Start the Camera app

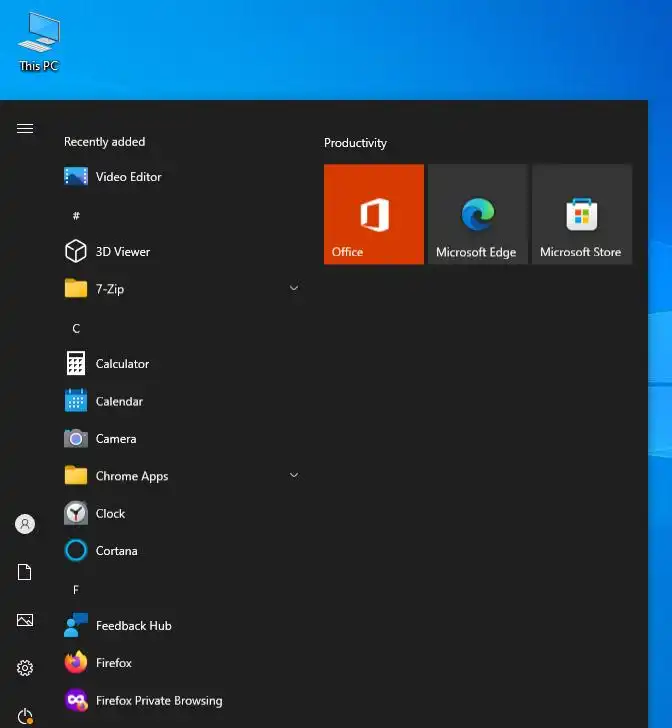coord(183,439)
